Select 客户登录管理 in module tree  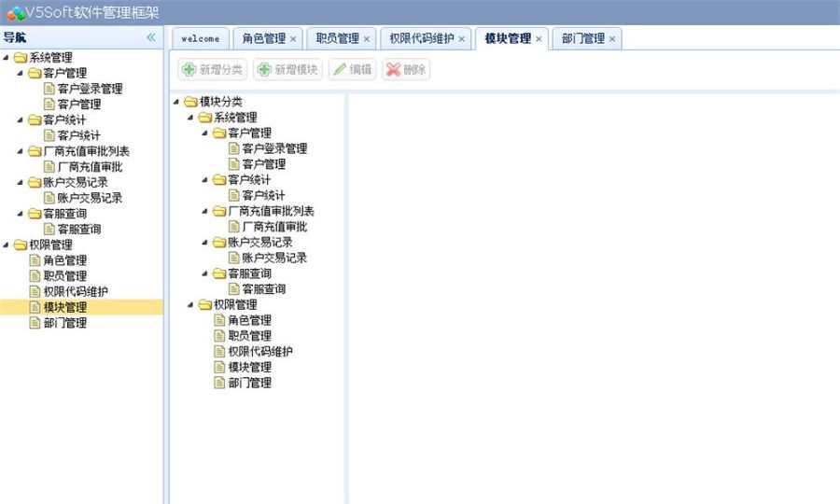(x=274, y=148)
